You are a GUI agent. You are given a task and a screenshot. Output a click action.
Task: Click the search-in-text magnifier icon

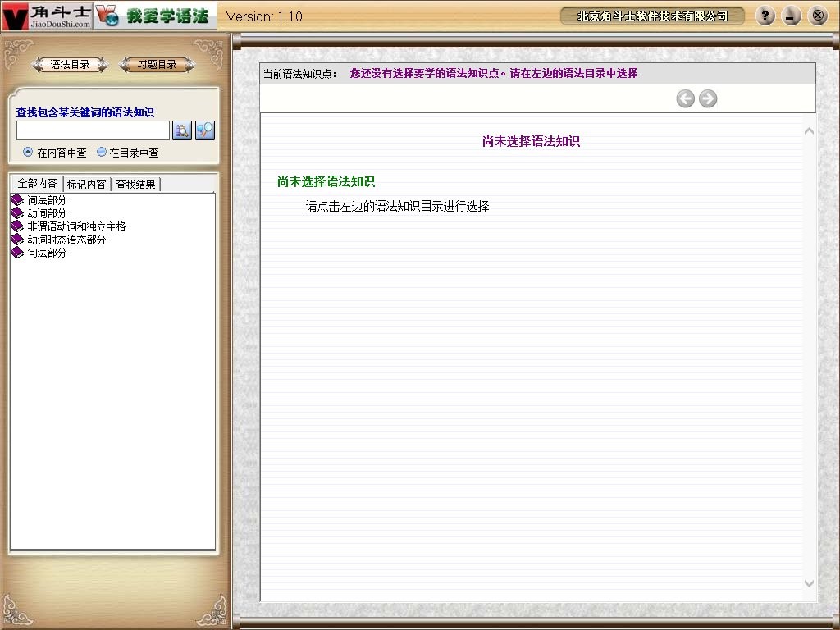(x=182, y=130)
